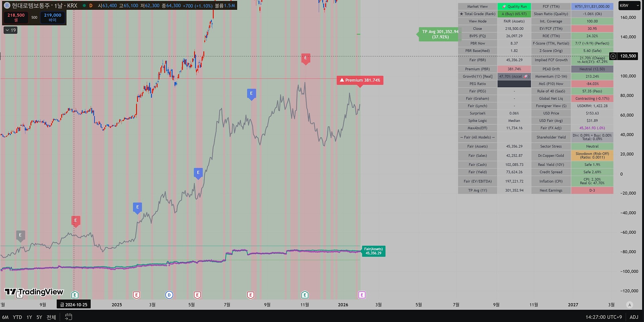644x322 pixels.
Task: Click the orange D data-delay indicator
Action: click(x=91, y=6)
